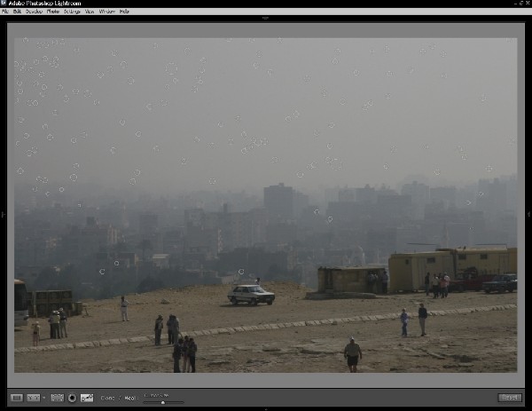Viewport: 532px width, 411px height.
Task: Click the Reset button
Action: (x=510, y=398)
